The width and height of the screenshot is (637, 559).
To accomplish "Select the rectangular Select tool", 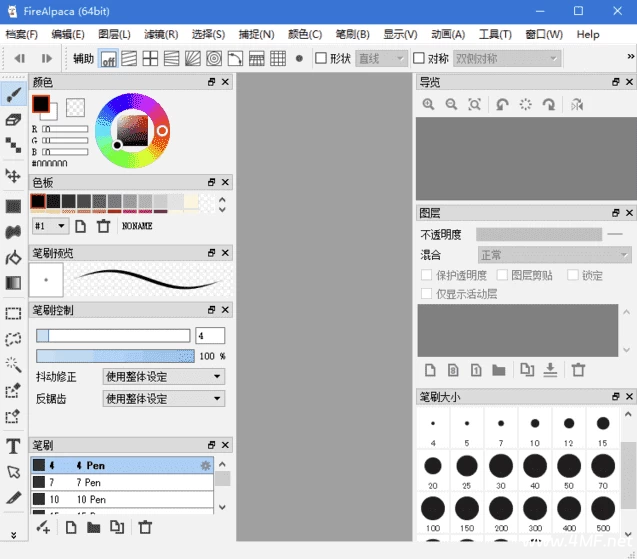I will tap(13, 313).
